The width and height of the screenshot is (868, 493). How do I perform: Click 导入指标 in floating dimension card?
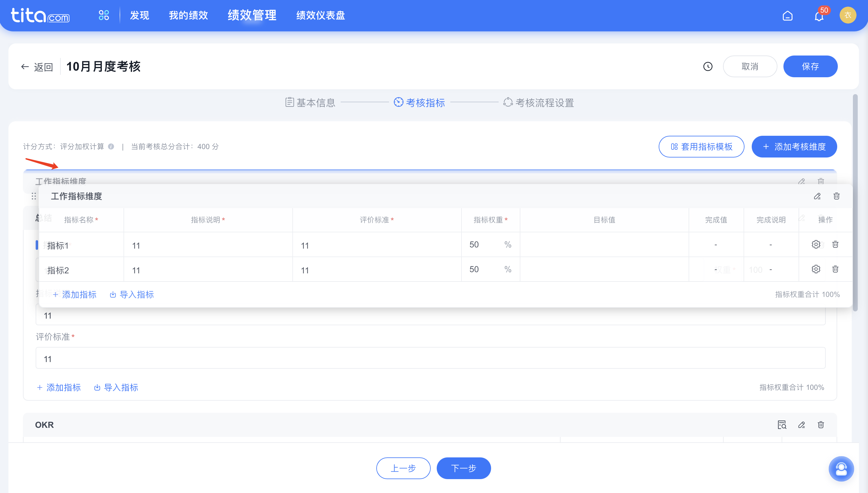tap(132, 294)
